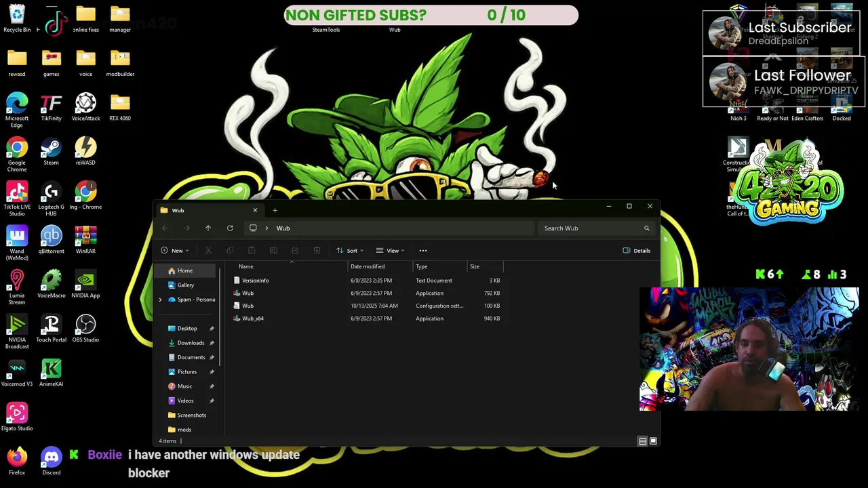Select Home in the navigation pane

pyautogui.click(x=184, y=270)
